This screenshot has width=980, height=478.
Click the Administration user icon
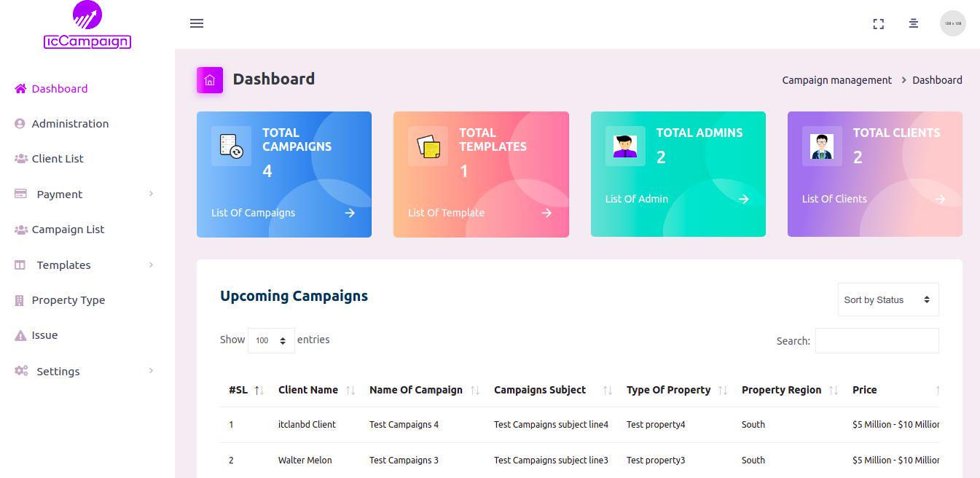[20, 124]
